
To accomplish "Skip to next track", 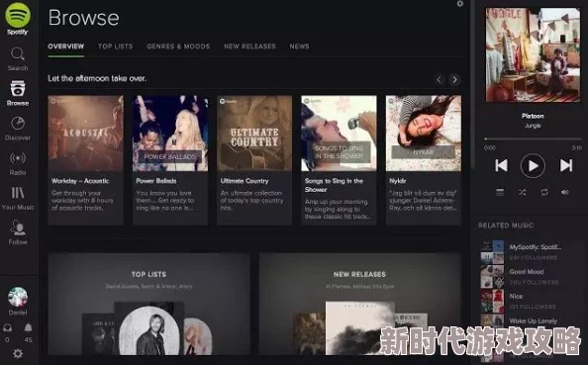I will coord(566,165).
